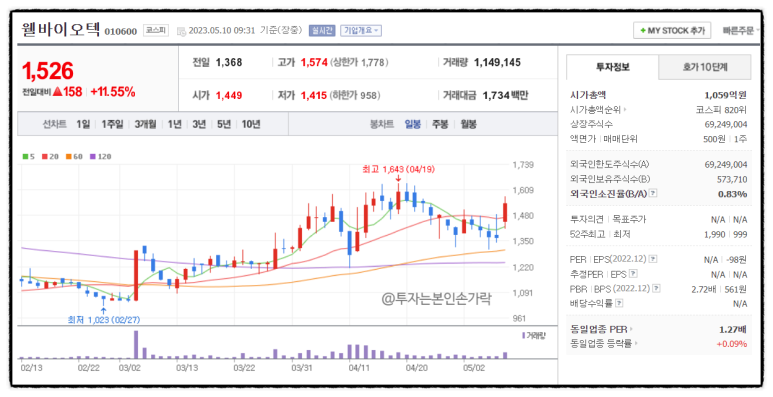Click the calendar icon beside the date

pyautogui.click(x=180, y=31)
